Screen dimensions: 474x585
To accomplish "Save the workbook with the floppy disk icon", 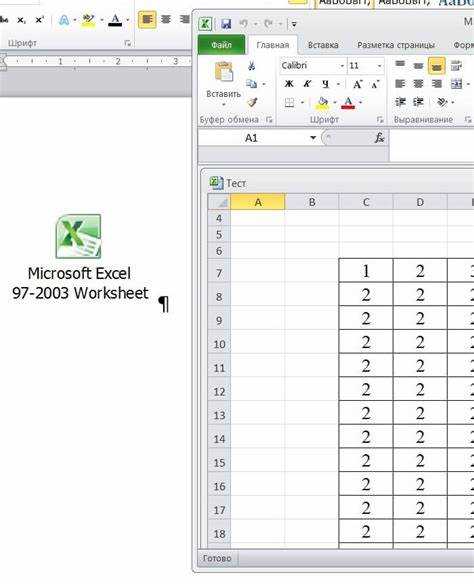I will coord(226,24).
